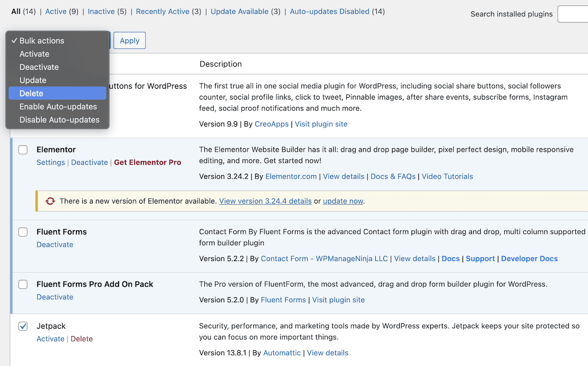588x366 pixels.
Task: Open Auto-updates Disabled filter
Action: click(x=330, y=11)
